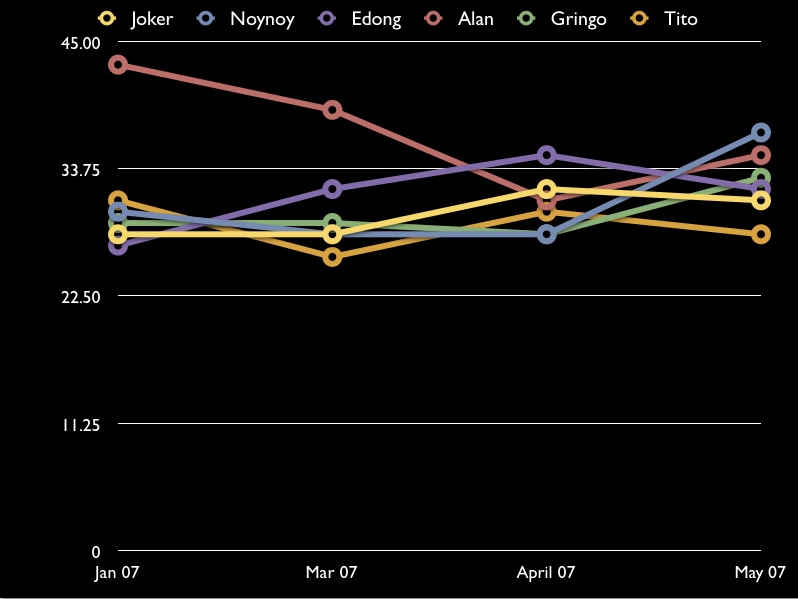
Task: Click the 22.50 y-axis value label
Action: tap(81, 297)
